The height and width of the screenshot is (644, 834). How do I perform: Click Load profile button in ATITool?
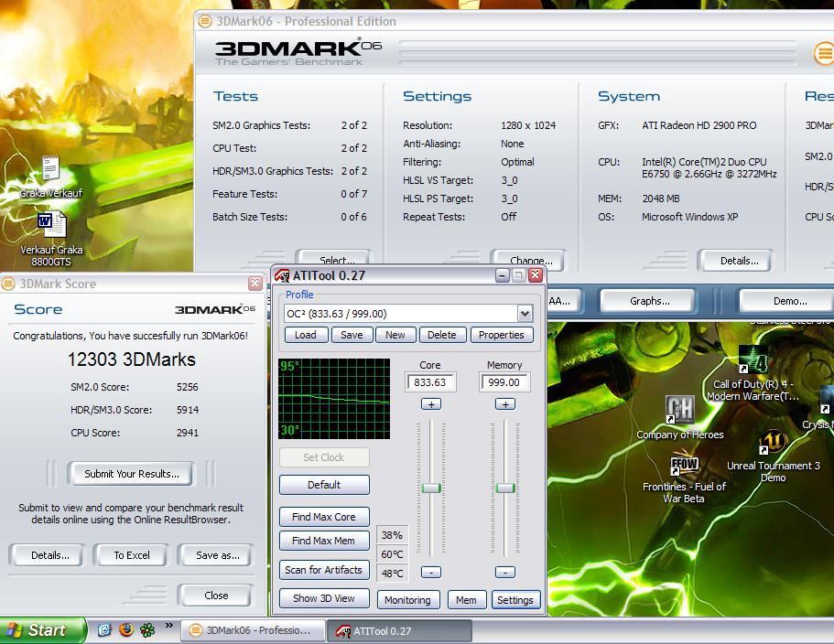coord(306,335)
